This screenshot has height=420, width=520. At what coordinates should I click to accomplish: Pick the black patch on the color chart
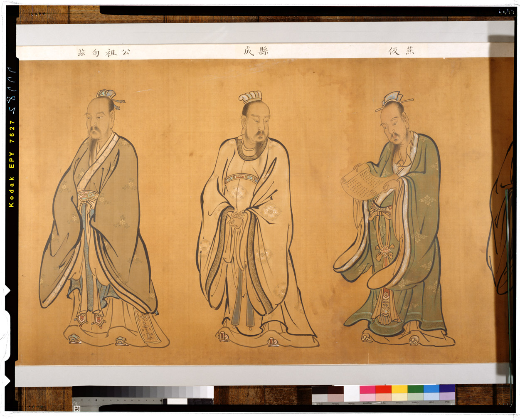320,390
